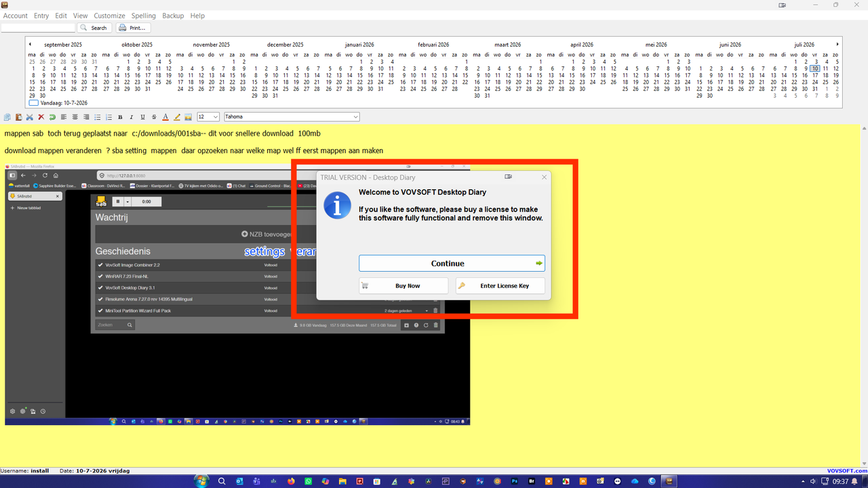This screenshot has width=868, height=488.
Task: Open the font color picker
Action: (165, 117)
